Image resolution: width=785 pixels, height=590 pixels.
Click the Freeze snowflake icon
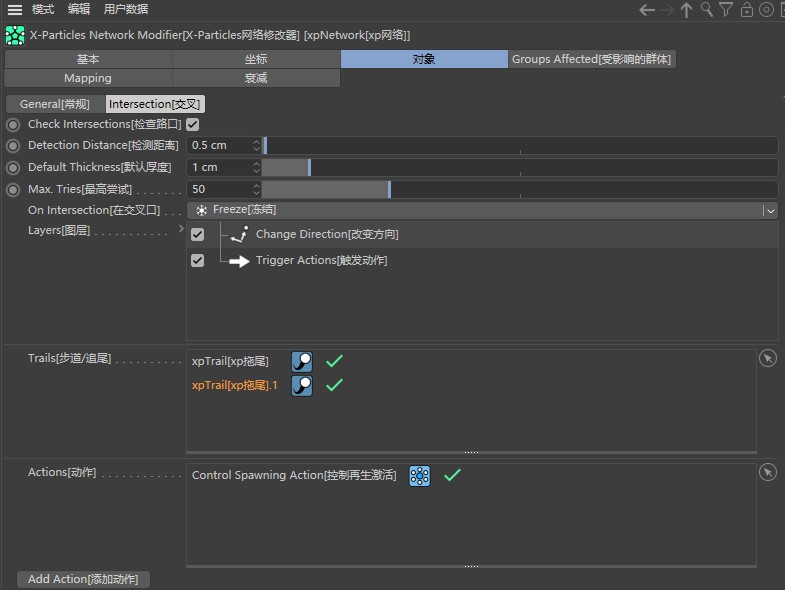[x=201, y=210]
